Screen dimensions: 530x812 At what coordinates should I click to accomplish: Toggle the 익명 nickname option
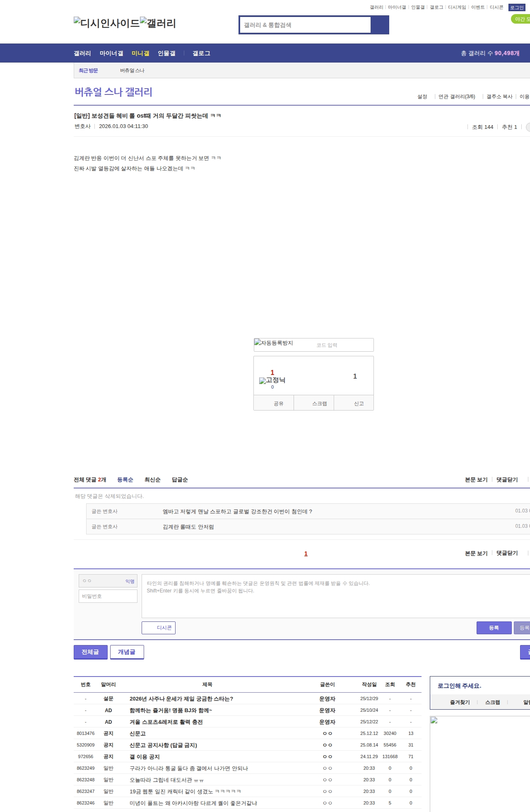tap(130, 581)
